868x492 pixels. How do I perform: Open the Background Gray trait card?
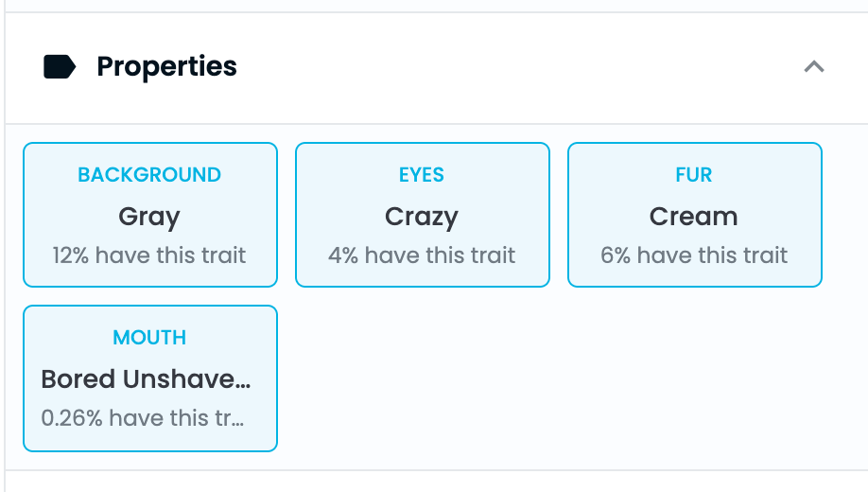pyautogui.click(x=150, y=215)
